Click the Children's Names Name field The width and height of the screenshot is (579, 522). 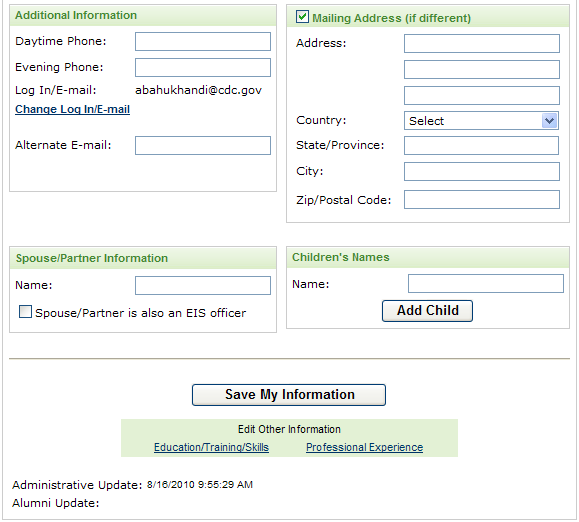coord(486,284)
